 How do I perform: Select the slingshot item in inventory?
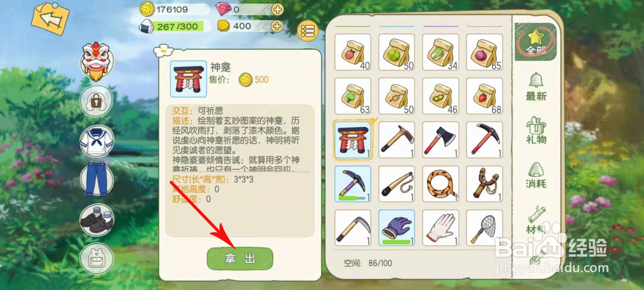coord(485,184)
